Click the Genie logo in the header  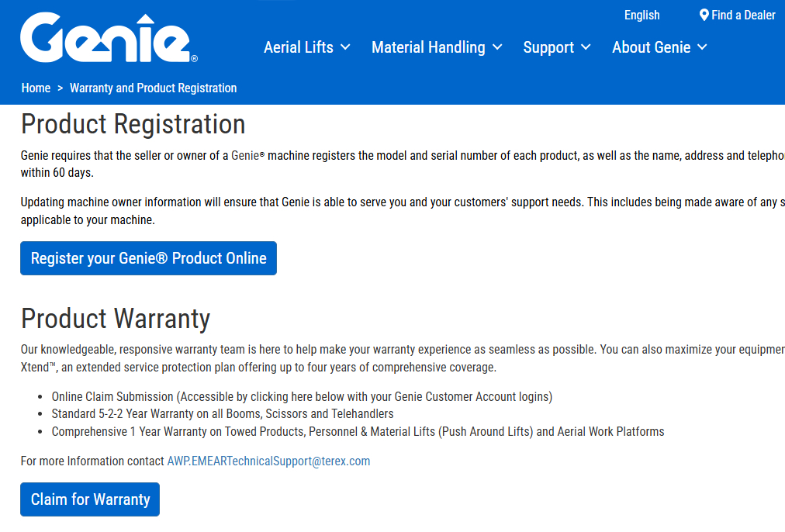109,38
